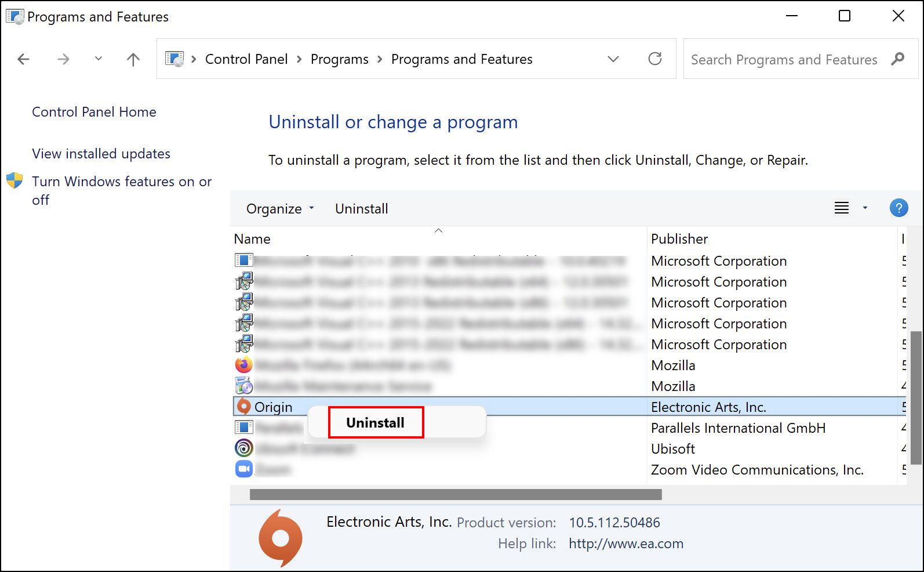This screenshot has height=572, width=924.
Task: Choose Uninstall from the context menu
Action: [x=376, y=423]
